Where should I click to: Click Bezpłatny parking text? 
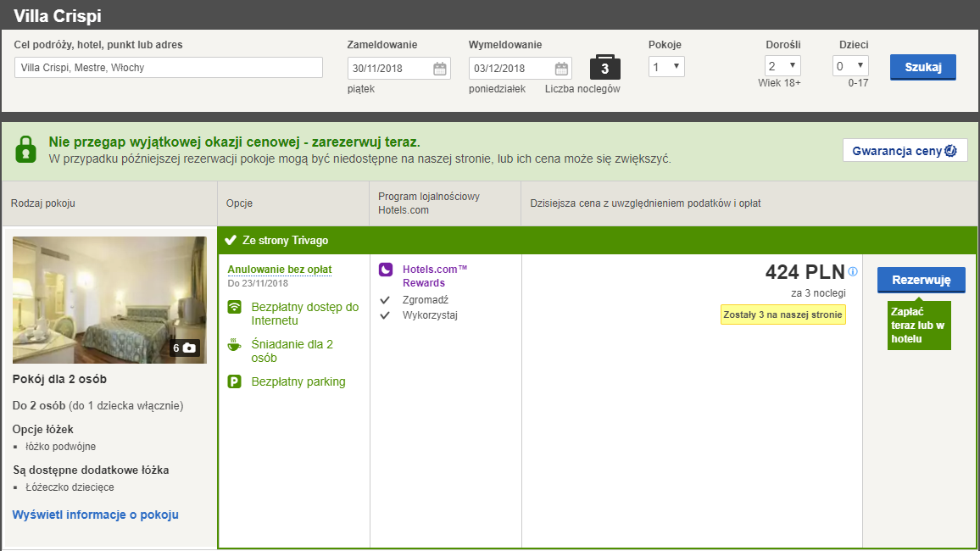pos(298,381)
